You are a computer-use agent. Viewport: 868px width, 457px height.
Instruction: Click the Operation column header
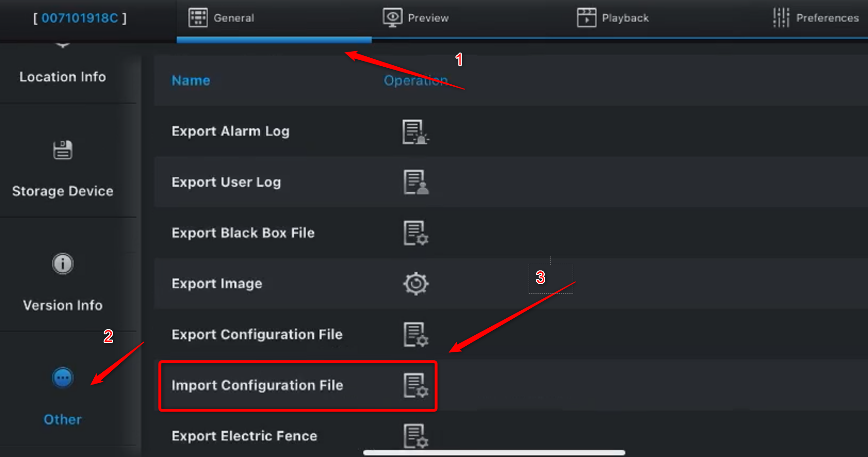(x=416, y=81)
